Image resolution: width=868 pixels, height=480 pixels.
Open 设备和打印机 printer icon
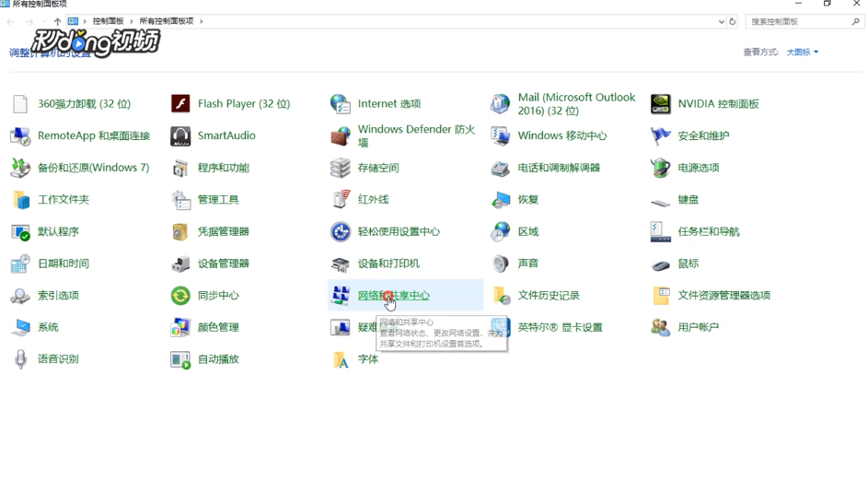tap(341, 263)
